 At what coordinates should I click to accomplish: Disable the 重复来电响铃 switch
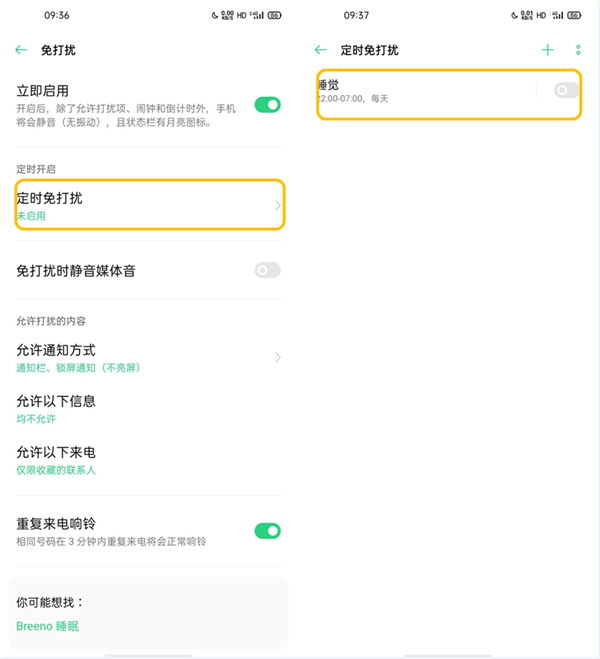267,531
